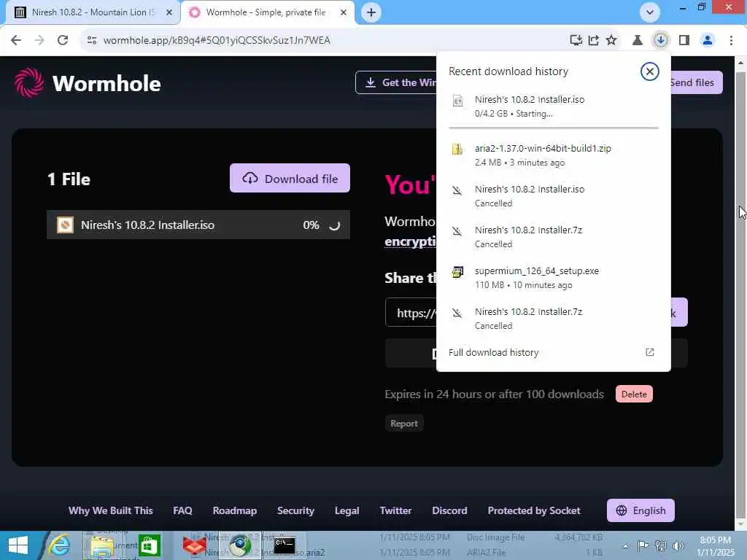Close the Niresh 10.8.2 tab

tap(169, 12)
